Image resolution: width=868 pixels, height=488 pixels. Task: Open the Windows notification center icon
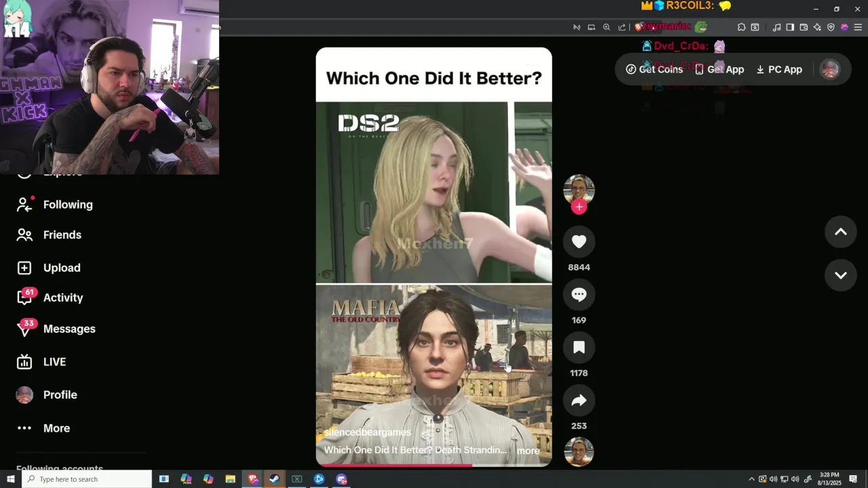point(853,479)
